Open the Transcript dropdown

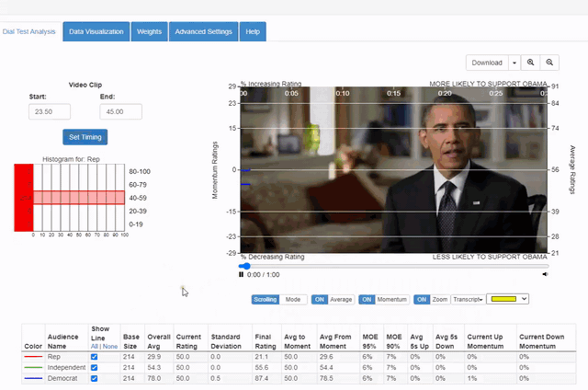click(x=468, y=299)
